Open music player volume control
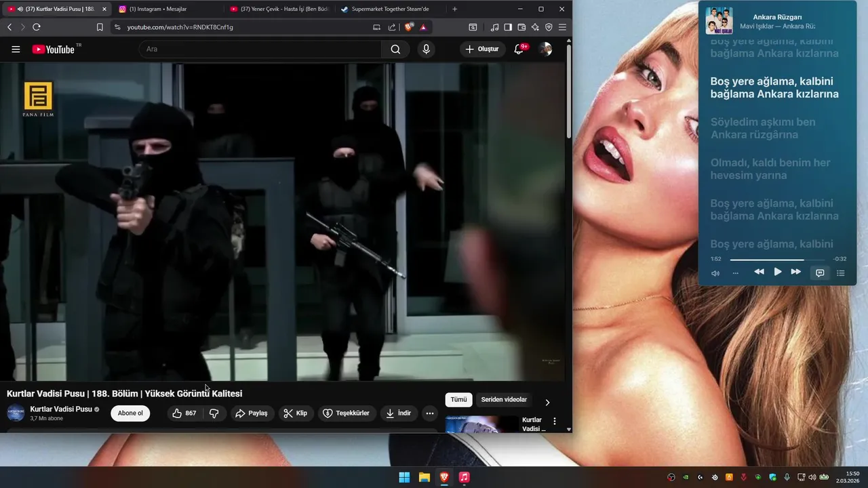The height and width of the screenshot is (488, 868). pos(715,273)
